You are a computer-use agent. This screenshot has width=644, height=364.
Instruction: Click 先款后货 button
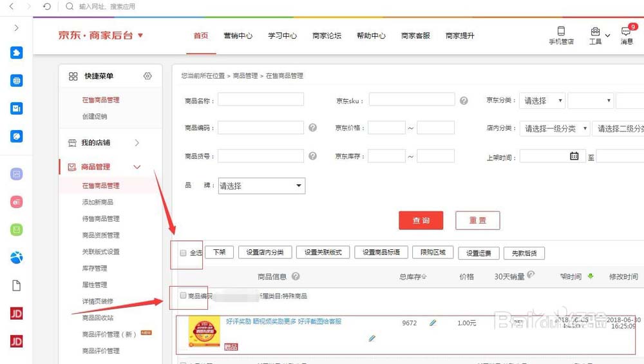coord(524,253)
